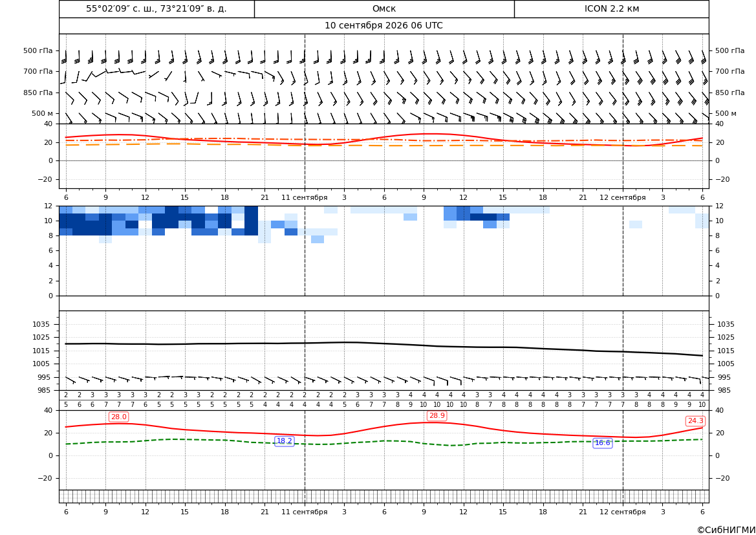Click the 12 сентября marker on the bottom time axis

coord(622,512)
